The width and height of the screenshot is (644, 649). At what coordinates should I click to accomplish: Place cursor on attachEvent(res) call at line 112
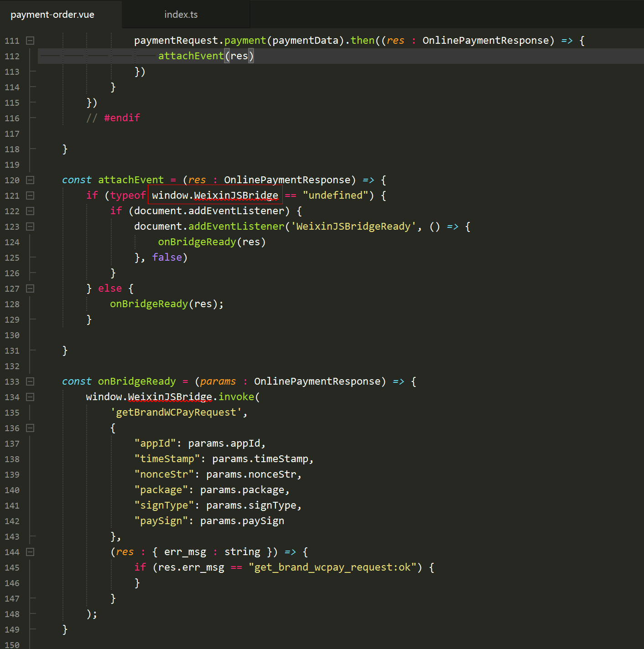(x=206, y=56)
